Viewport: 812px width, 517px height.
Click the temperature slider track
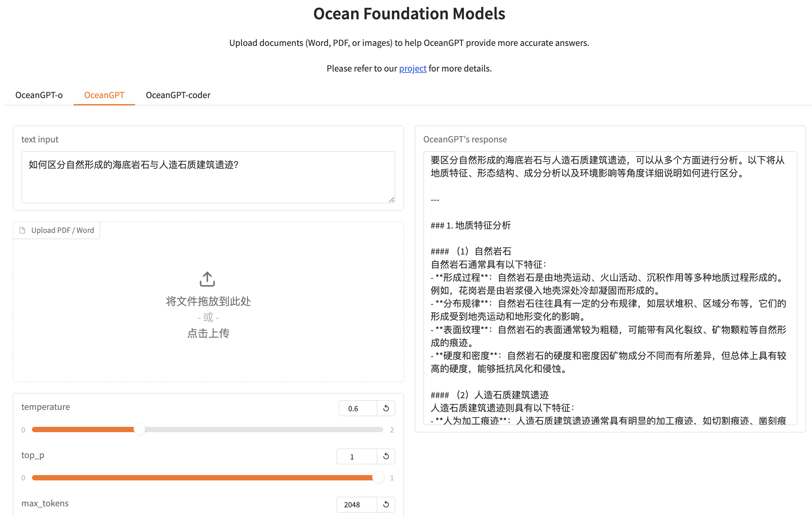[x=207, y=430]
